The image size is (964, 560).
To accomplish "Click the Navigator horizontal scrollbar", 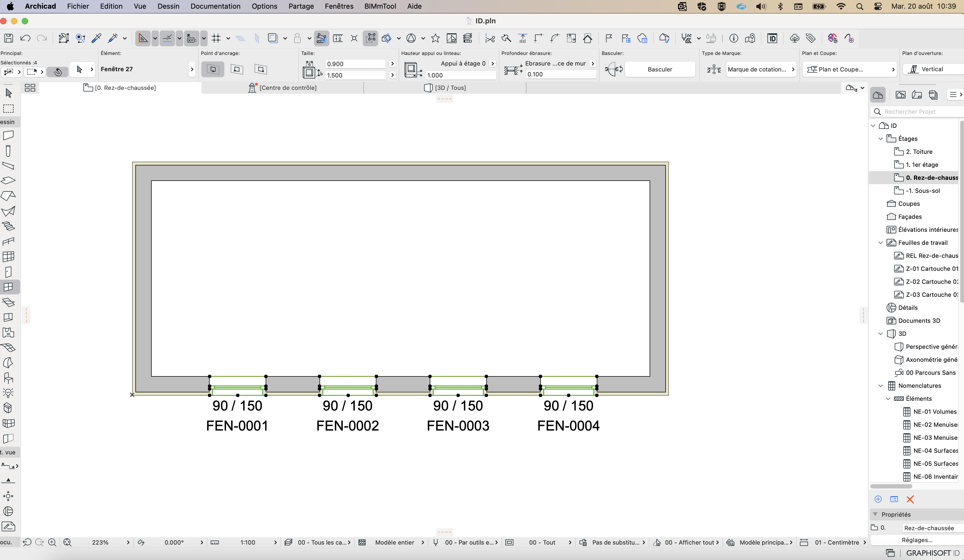I will point(891,486).
